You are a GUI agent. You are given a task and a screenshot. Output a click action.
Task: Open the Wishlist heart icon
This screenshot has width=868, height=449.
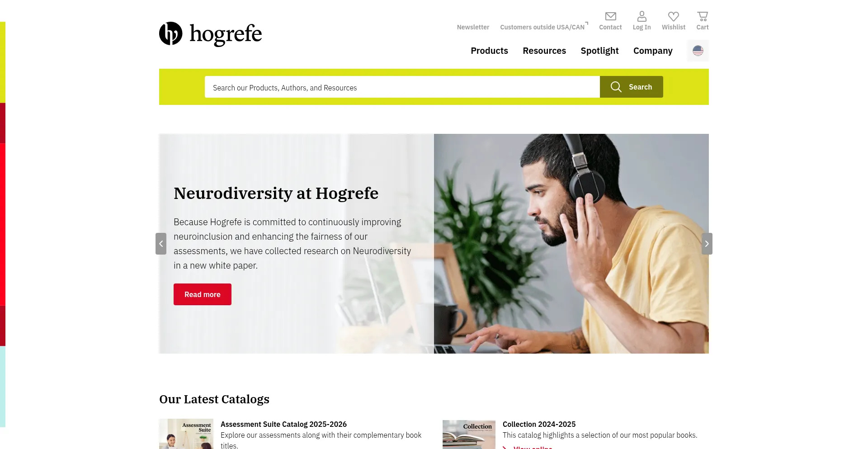[x=674, y=17]
